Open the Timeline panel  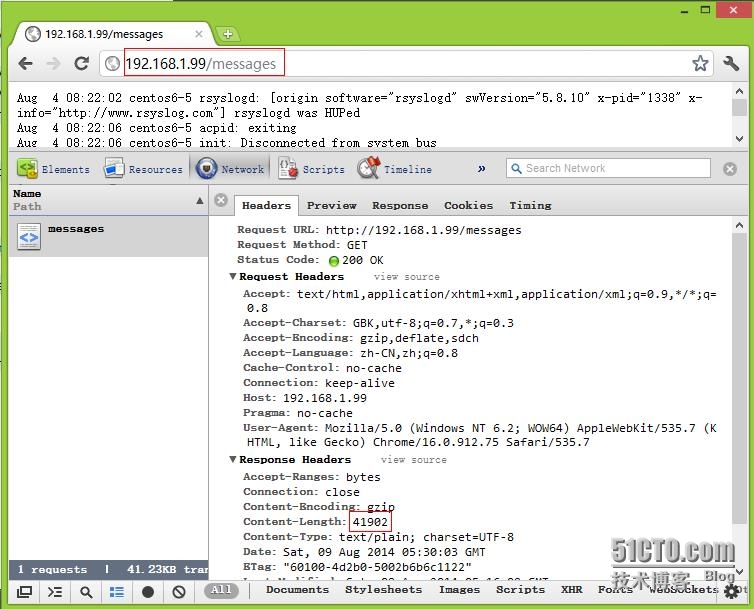click(x=395, y=169)
